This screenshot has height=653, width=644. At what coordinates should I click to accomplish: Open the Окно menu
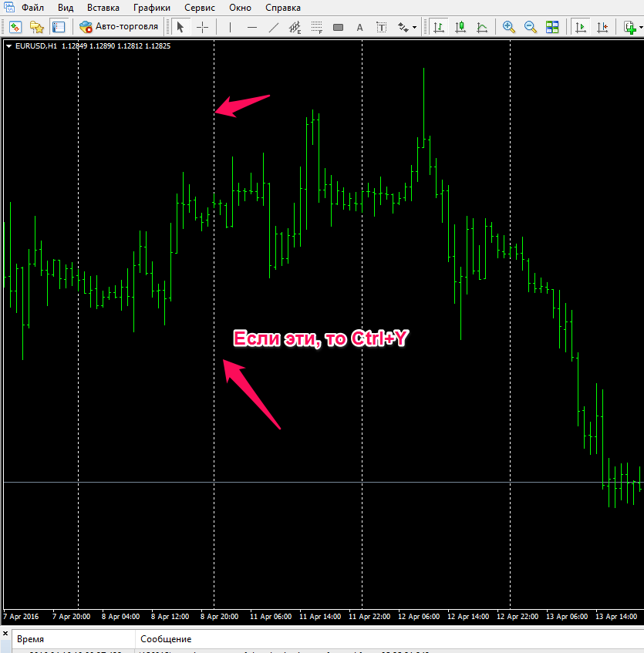point(240,8)
